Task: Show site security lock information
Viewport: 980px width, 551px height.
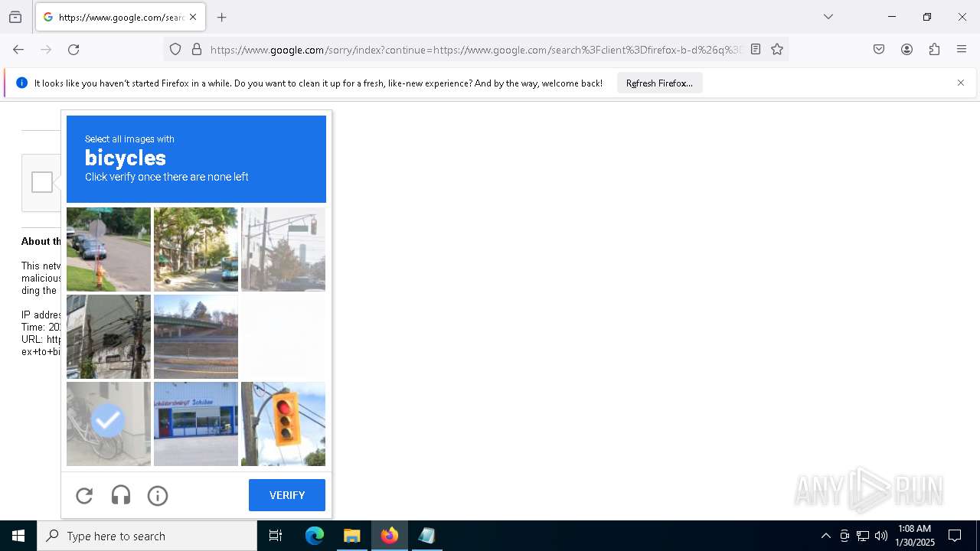Action: tap(197, 50)
